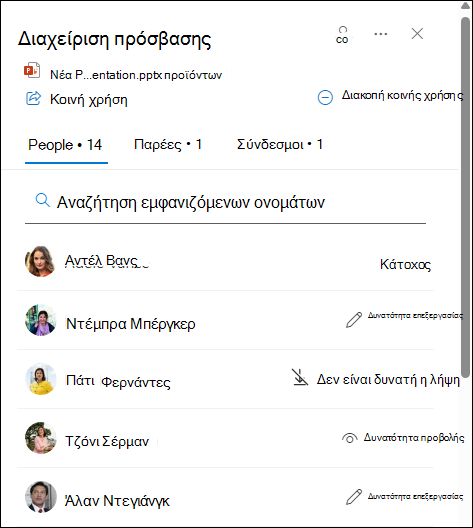Click the PowerPoint file icon
473x528 pixels.
pyautogui.click(x=32, y=70)
